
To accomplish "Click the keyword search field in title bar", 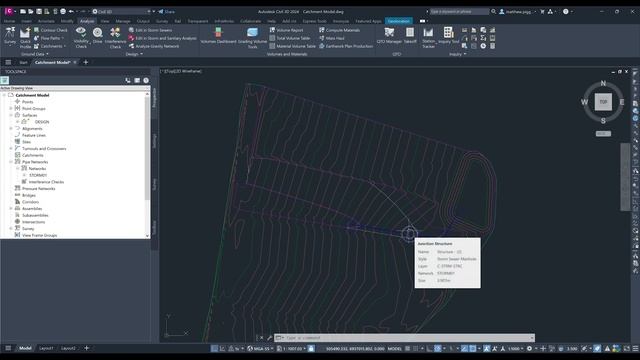I will [459, 11].
